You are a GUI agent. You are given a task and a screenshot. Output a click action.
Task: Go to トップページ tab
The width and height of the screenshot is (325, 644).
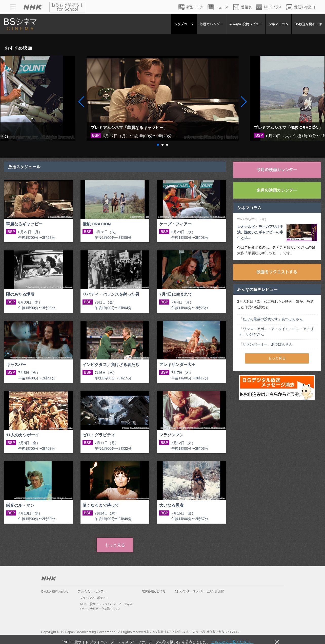click(184, 24)
